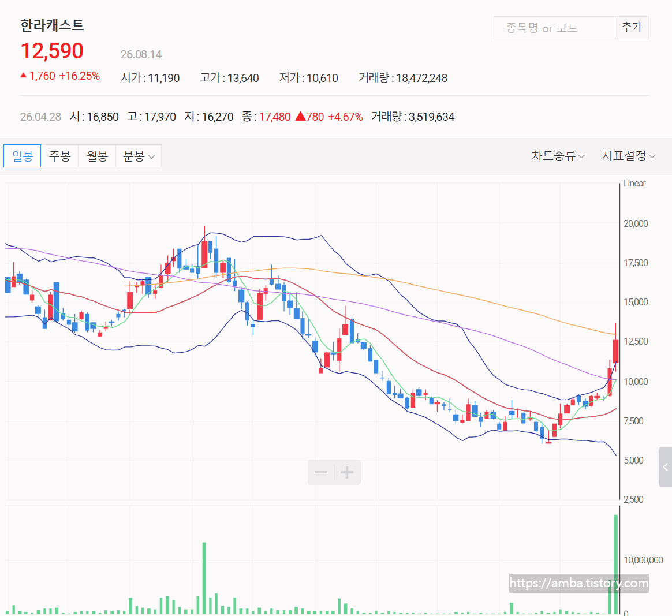Expand the 지표설정 indicator settings dropdown
Image resolution: width=672 pixels, height=616 pixels.
[628, 156]
